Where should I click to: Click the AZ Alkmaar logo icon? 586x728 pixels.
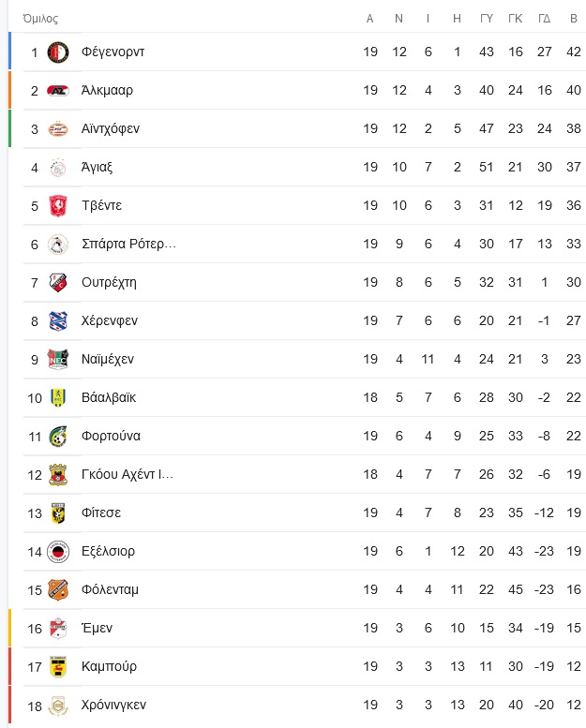point(58,91)
